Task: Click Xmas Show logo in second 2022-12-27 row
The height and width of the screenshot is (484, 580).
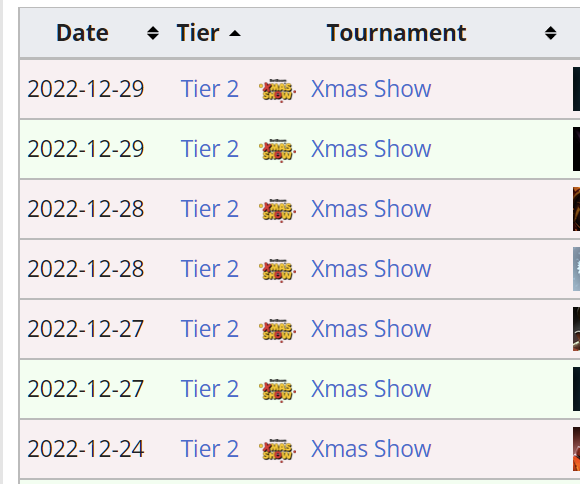Action: [x=277, y=390]
